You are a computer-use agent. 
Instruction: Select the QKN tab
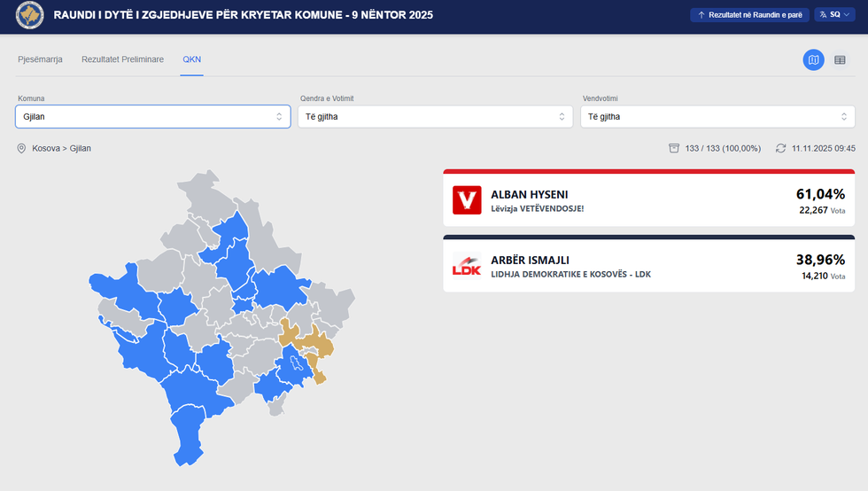pos(191,59)
